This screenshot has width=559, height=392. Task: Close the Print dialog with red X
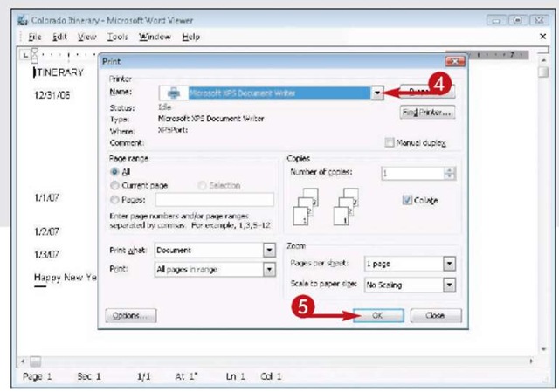[455, 62]
